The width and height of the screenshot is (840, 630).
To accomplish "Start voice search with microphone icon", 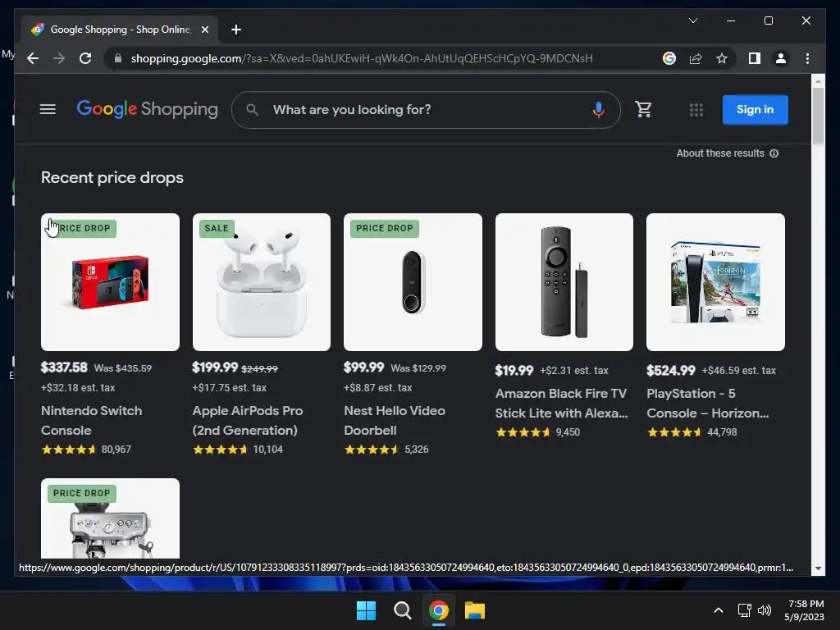I will 598,110.
